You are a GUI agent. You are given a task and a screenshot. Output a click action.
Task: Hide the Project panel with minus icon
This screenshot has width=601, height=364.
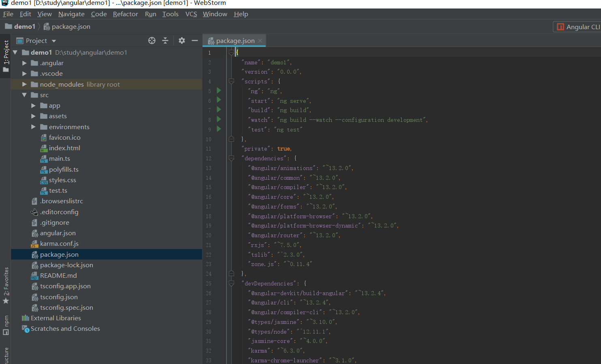point(195,40)
